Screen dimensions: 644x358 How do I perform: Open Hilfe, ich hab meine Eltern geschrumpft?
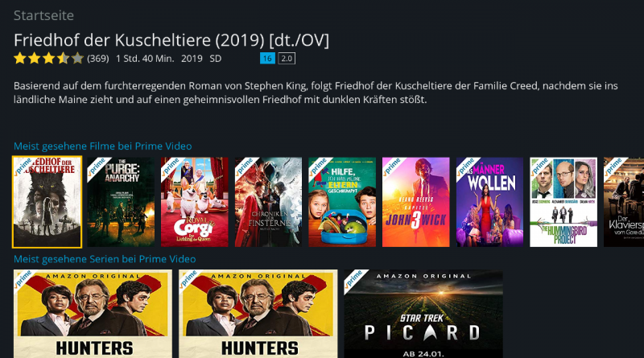pos(342,202)
